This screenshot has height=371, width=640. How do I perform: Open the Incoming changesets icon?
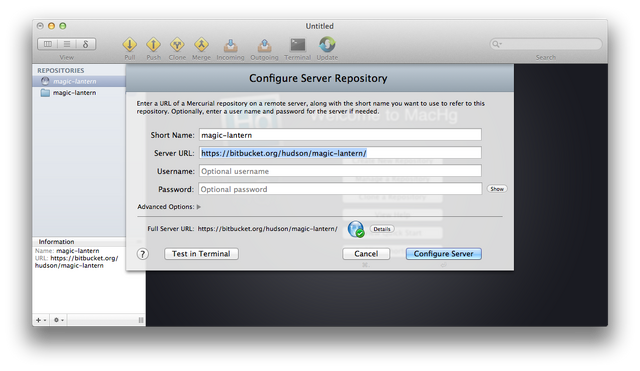tap(230, 45)
